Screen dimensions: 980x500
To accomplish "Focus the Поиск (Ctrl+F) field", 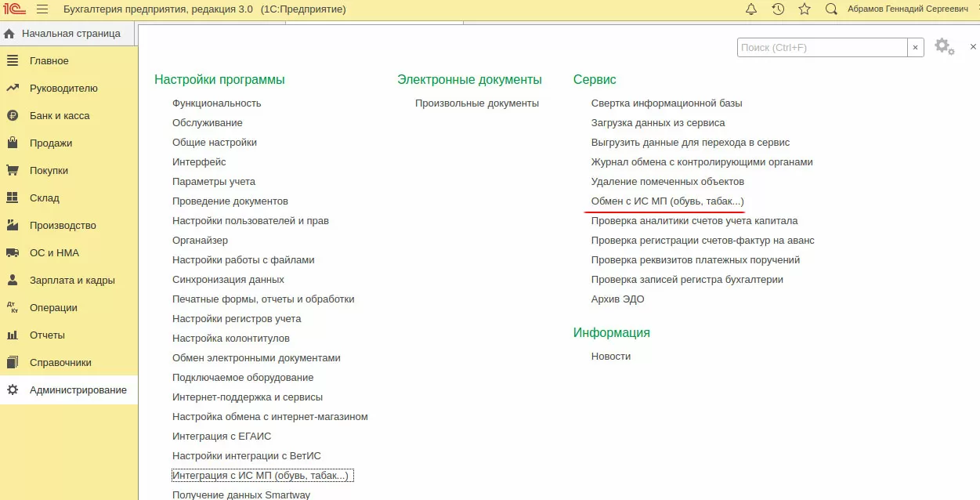I will point(823,48).
